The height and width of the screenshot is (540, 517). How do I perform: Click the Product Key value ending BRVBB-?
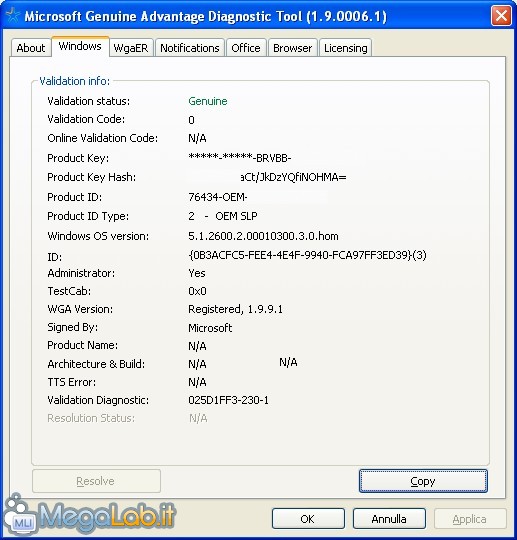(x=240, y=158)
